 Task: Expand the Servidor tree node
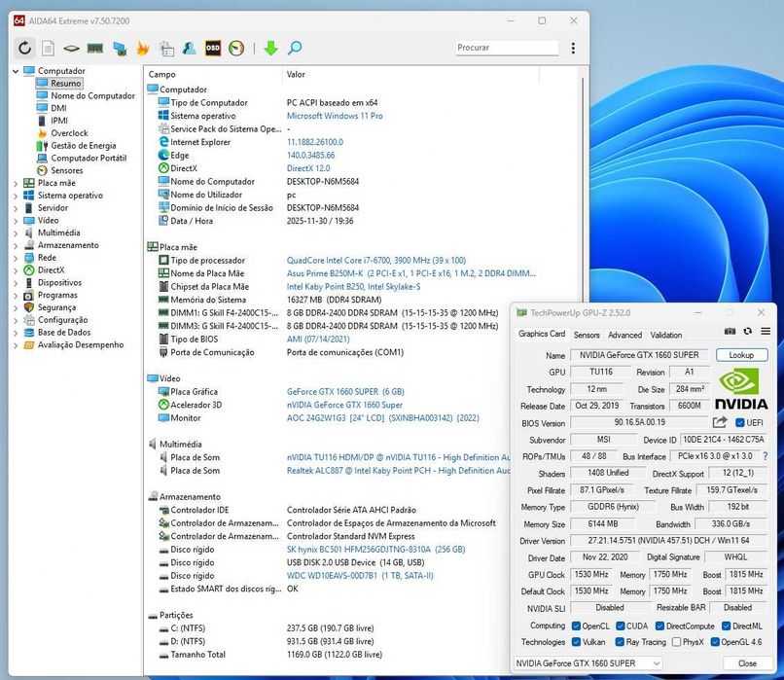click(x=16, y=208)
